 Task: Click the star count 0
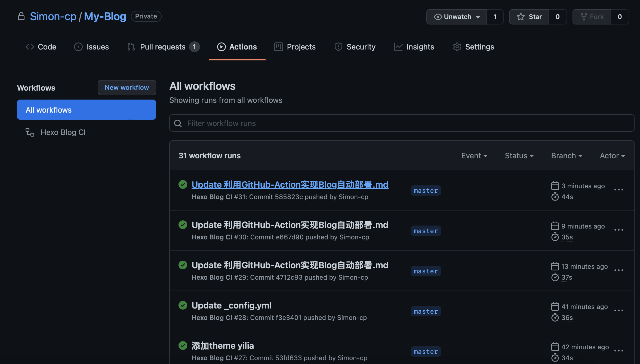coord(558,17)
